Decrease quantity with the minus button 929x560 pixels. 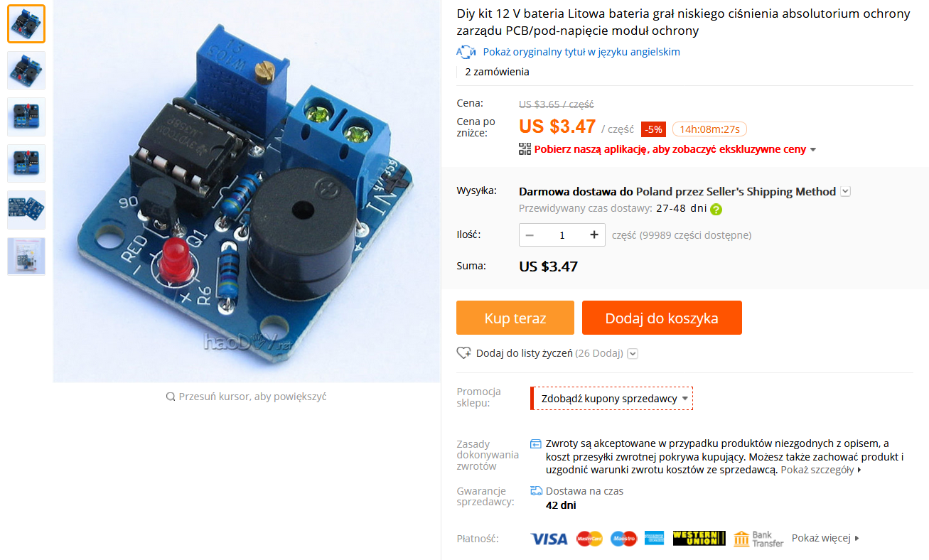pos(530,235)
